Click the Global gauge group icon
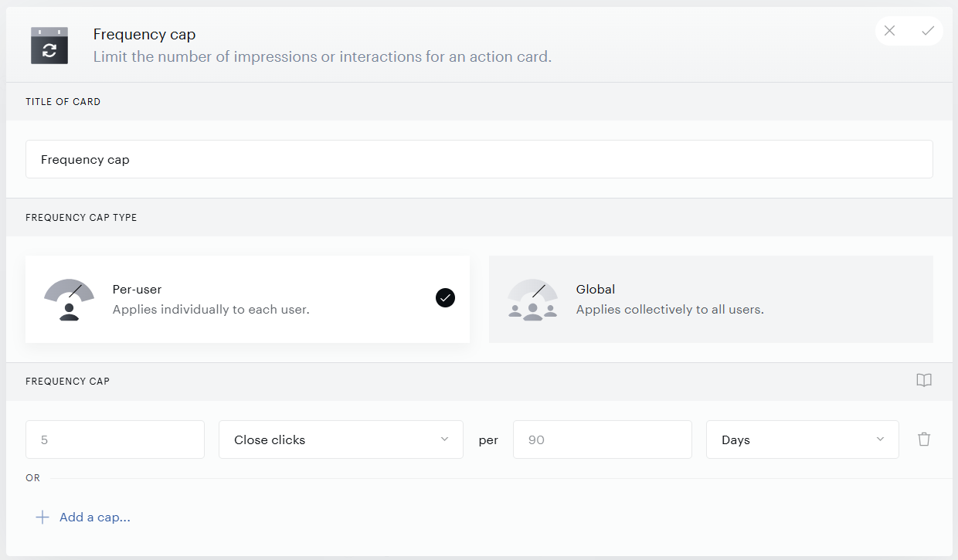 (533, 300)
